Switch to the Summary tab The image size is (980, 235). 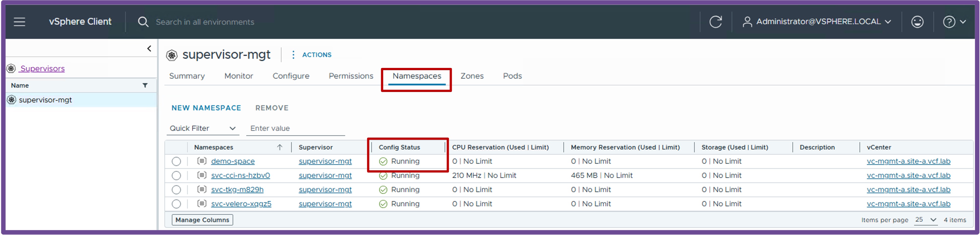tap(187, 76)
